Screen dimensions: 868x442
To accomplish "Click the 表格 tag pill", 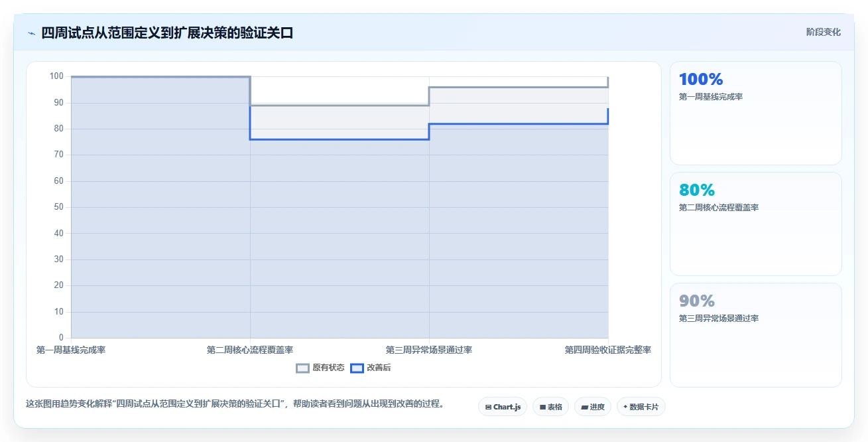I will click(550, 407).
